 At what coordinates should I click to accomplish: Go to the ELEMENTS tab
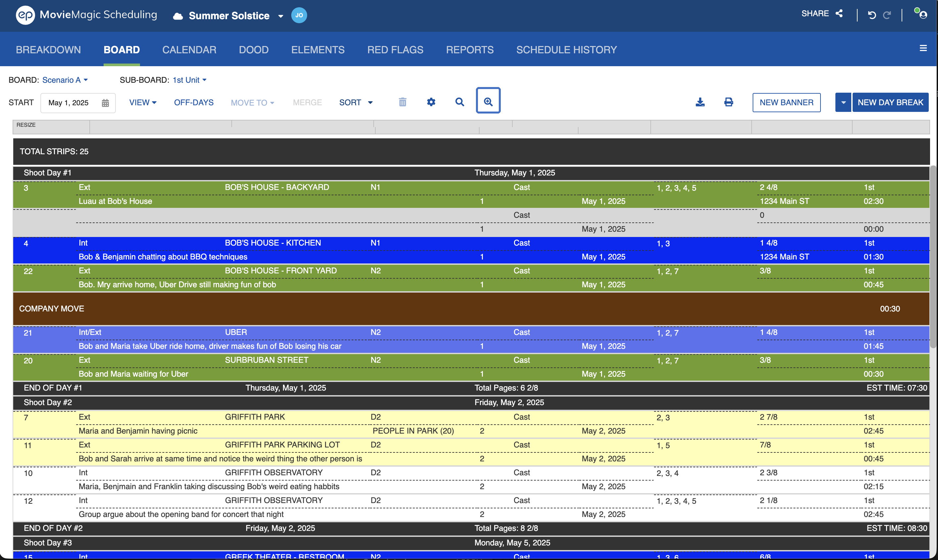click(318, 50)
